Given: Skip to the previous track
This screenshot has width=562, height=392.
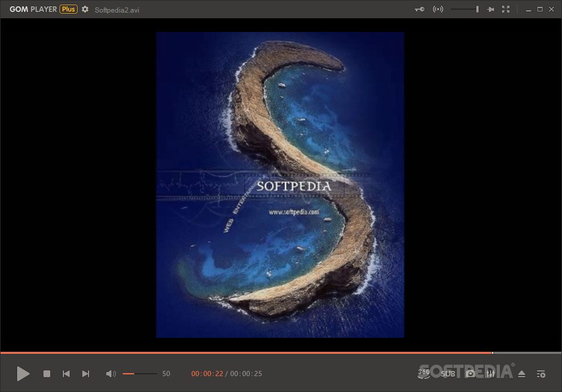Looking at the screenshot, I should point(66,374).
